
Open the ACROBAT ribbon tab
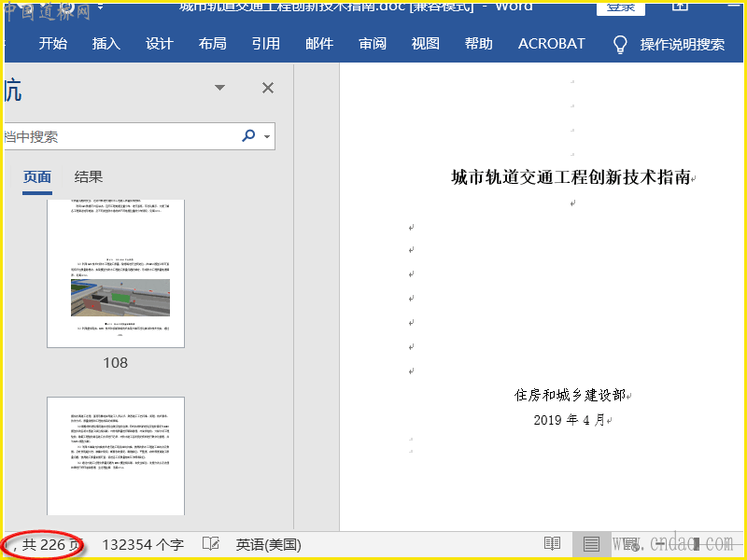(551, 44)
